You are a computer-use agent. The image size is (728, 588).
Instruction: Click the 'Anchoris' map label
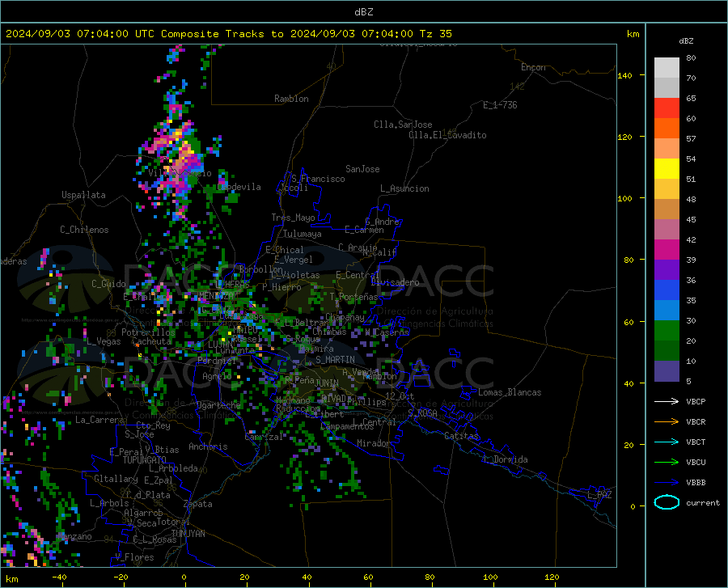coord(208,446)
